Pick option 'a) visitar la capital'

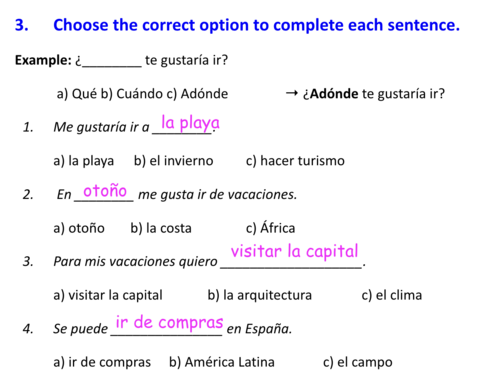click(x=108, y=295)
